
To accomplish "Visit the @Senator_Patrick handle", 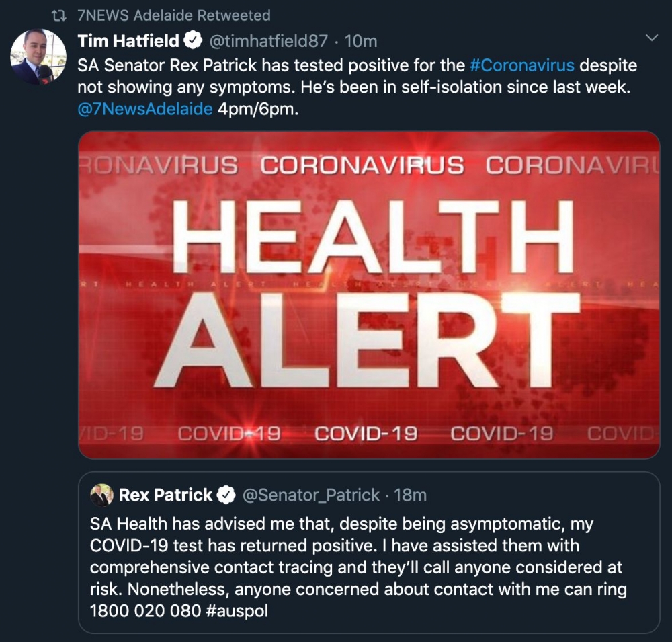I will click(311, 495).
